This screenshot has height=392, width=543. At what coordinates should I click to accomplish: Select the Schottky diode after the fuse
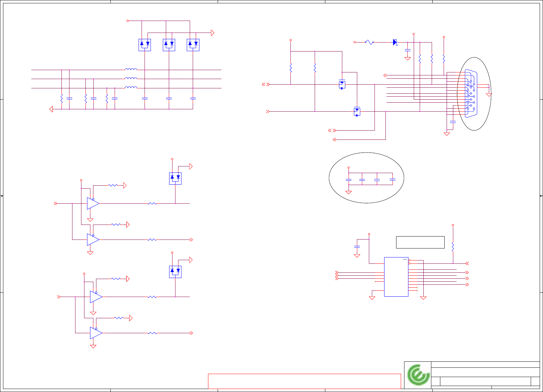[x=395, y=42]
